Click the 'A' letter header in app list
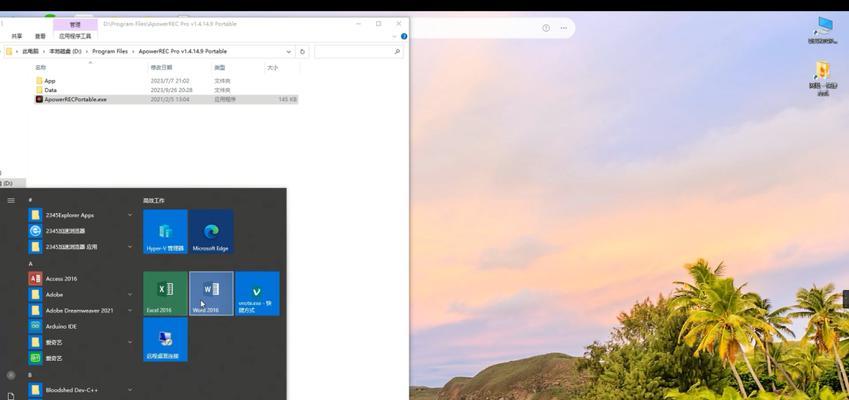 (x=30, y=264)
